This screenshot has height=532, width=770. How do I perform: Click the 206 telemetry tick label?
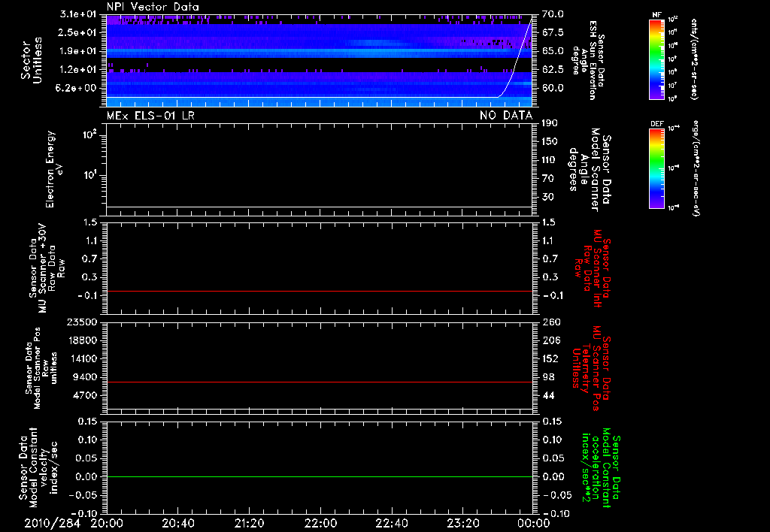point(551,340)
